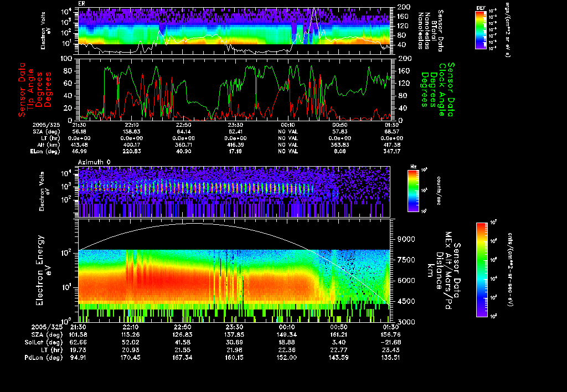The width and height of the screenshot is (567, 392).
Task: Click local time value 19.73
Action: click(x=79, y=350)
